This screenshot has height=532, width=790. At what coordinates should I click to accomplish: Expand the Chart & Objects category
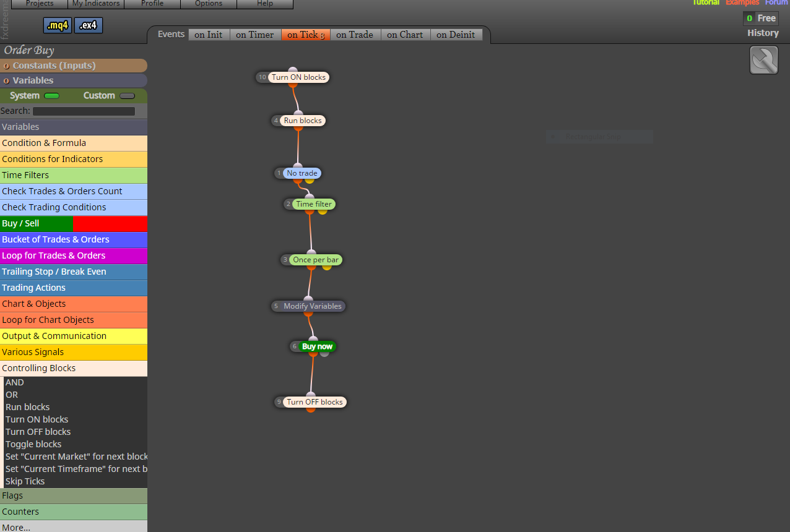coord(74,304)
